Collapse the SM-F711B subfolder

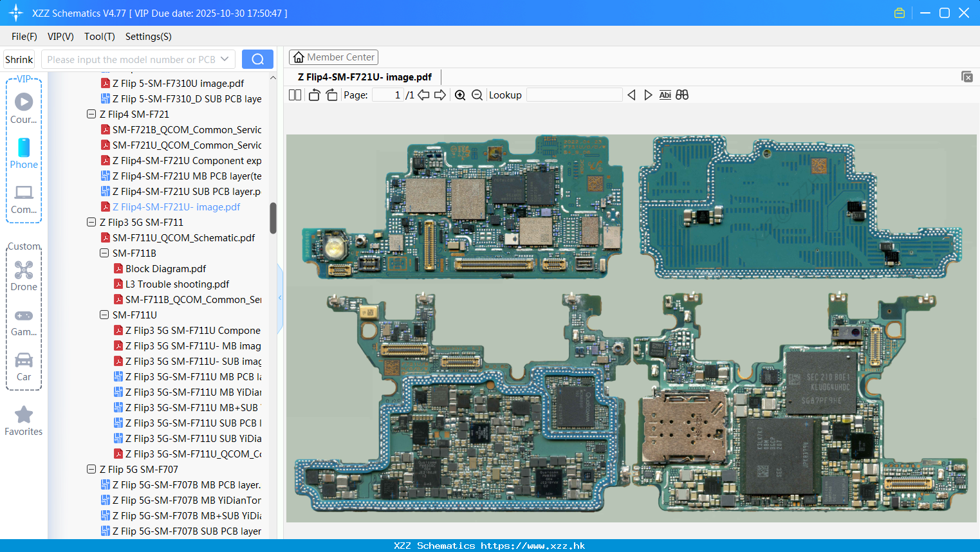click(x=104, y=253)
